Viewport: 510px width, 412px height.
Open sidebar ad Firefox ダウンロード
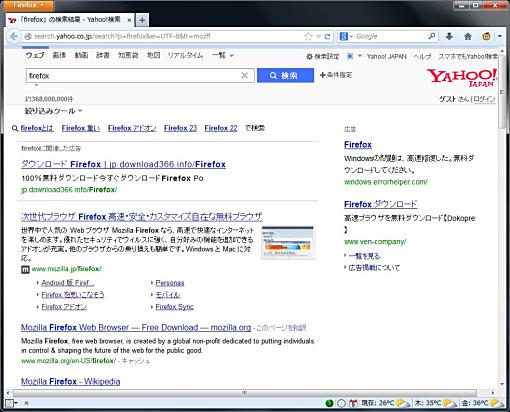pos(380,204)
